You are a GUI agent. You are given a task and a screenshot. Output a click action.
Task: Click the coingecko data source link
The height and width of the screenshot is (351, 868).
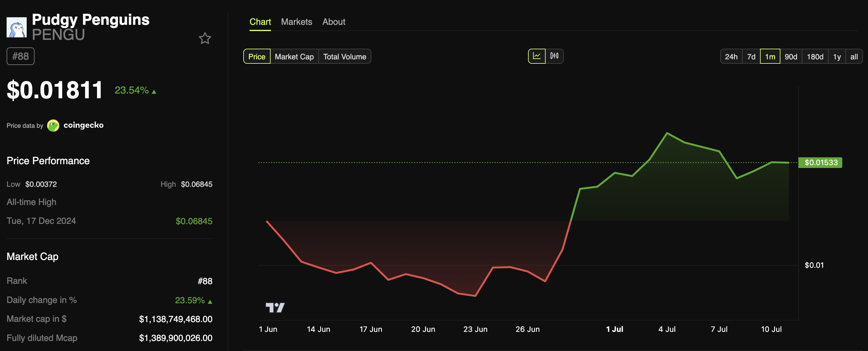coord(83,125)
